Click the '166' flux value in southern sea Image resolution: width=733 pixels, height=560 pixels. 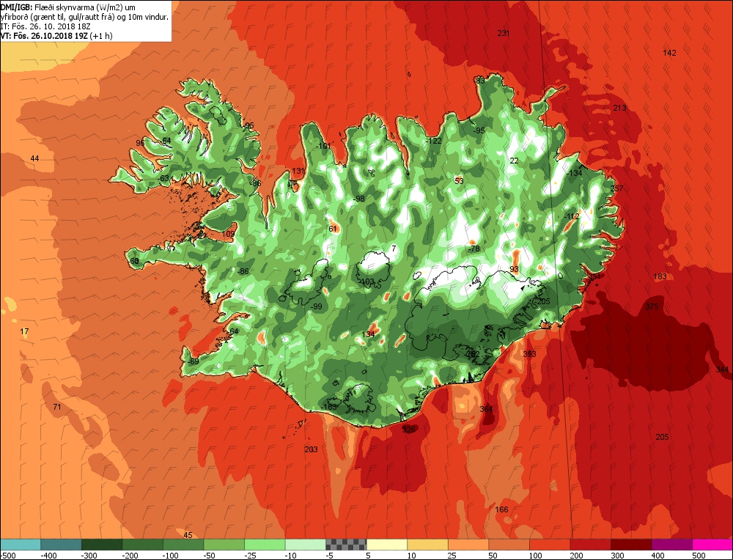(x=501, y=509)
